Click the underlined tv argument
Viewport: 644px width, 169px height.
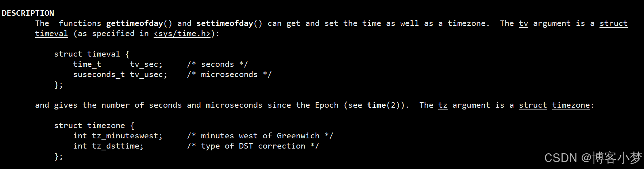pyautogui.click(x=524, y=24)
